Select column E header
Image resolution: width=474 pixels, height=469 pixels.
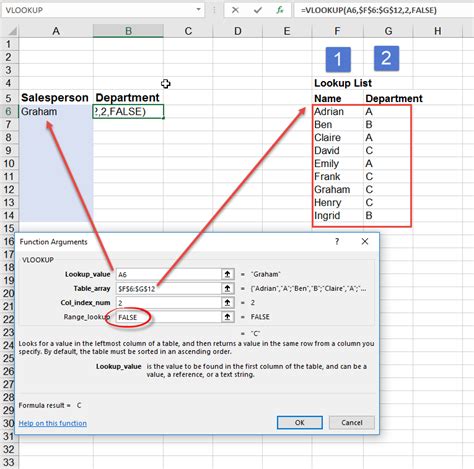(x=287, y=31)
